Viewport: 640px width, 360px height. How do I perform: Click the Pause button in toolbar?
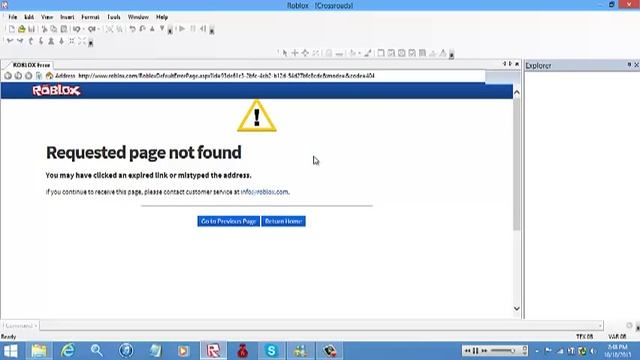pyautogui.click(x=193, y=29)
